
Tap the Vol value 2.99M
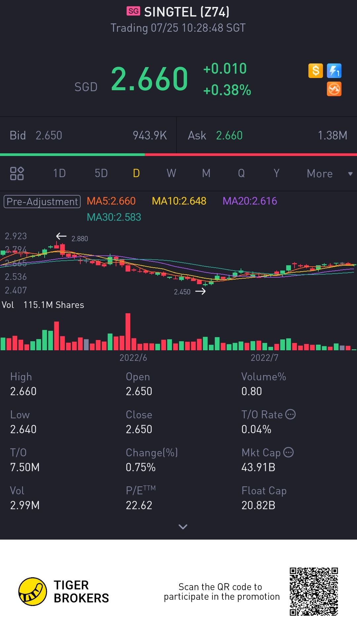pos(25,505)
